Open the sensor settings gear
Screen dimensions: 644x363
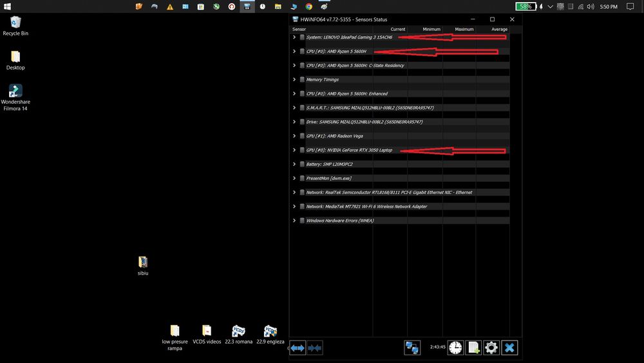click(x=491, y=348)
